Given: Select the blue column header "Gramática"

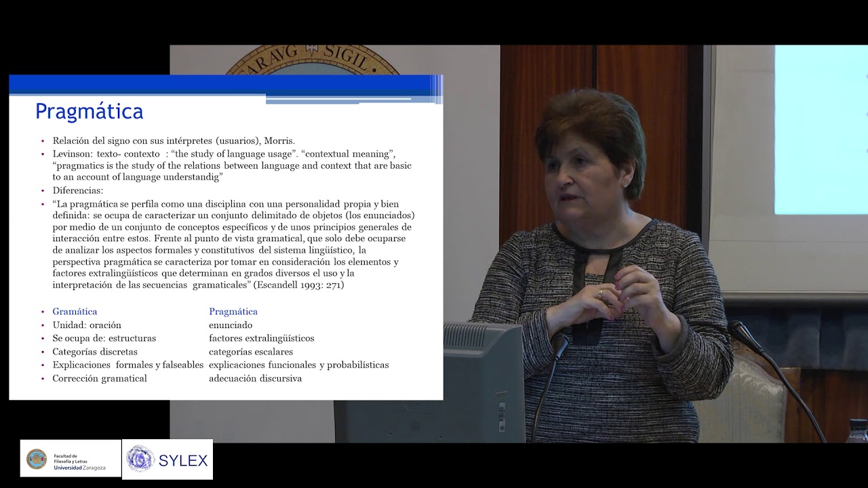Looking at the screenshot, I should pyautogui.click(x=75, y=312).
